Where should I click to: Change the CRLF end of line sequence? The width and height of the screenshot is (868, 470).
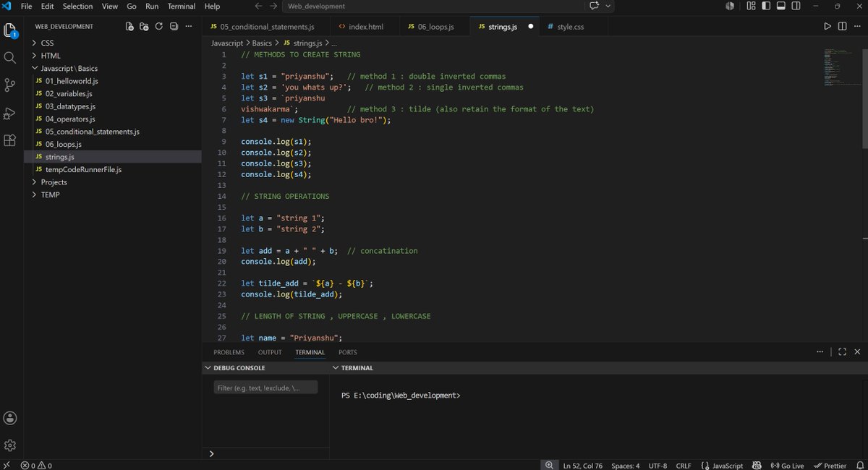click(684, 465)
